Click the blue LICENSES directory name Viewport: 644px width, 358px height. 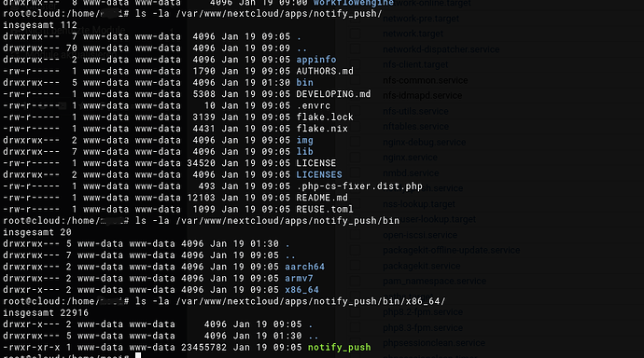tap(319, 174)
